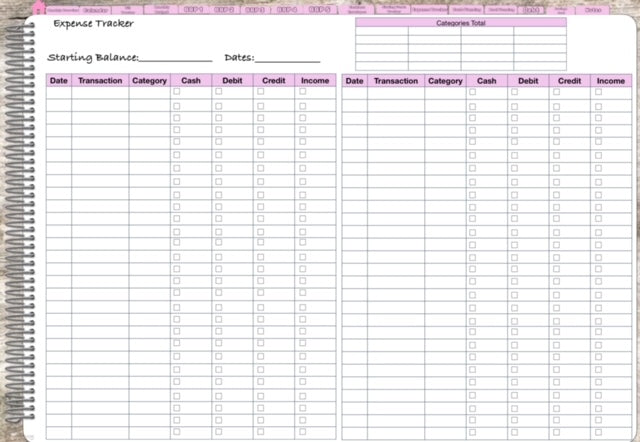The image size is (640, 442).
Task: Toggle first-row Credit box in left table
Action: coord(260,92)
